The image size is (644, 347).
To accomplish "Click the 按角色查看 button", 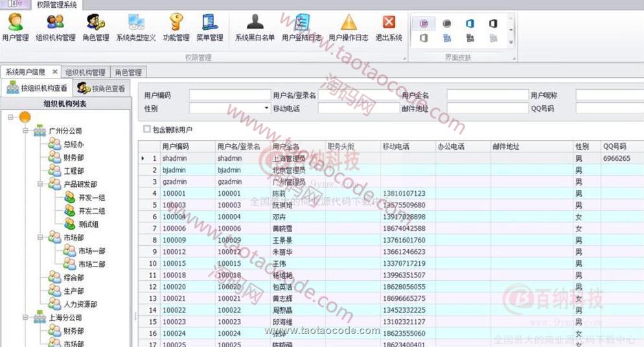I will [101, 88].
